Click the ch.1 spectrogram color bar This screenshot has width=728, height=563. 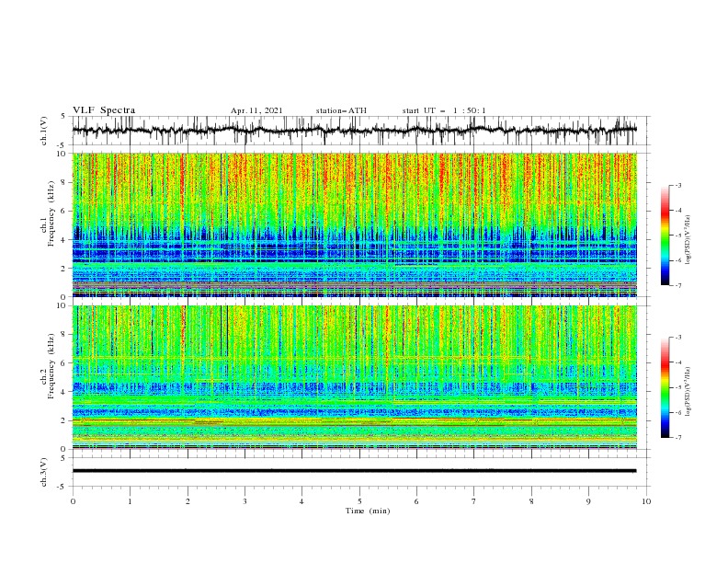click(665, 236)
